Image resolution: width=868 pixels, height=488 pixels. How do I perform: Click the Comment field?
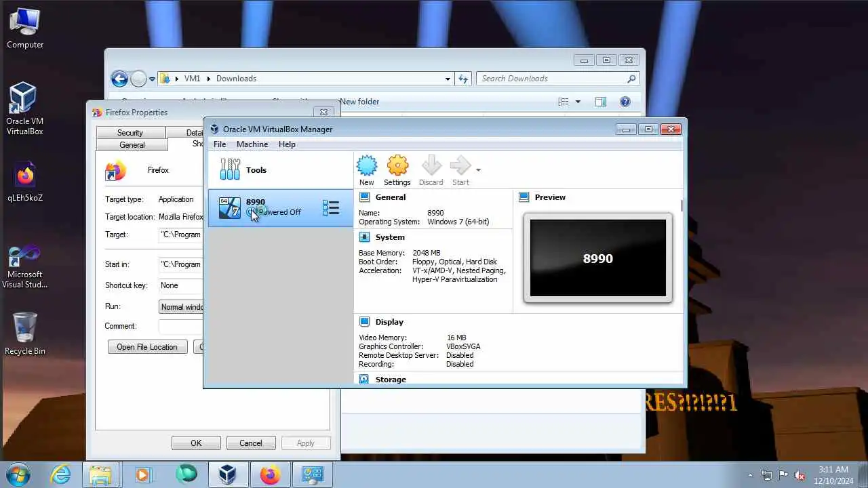[180, 326]
